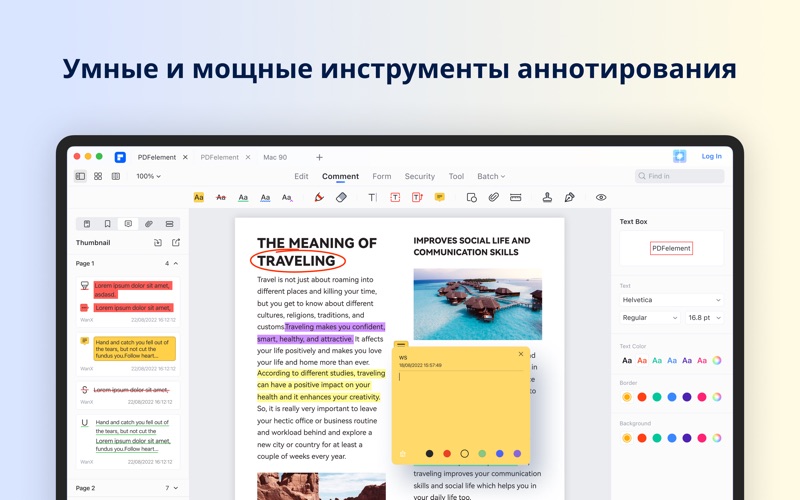Toggle the left sidebar panel view
Screen dimensions: 800x500
pyautogui.click(x=80, y=176)
